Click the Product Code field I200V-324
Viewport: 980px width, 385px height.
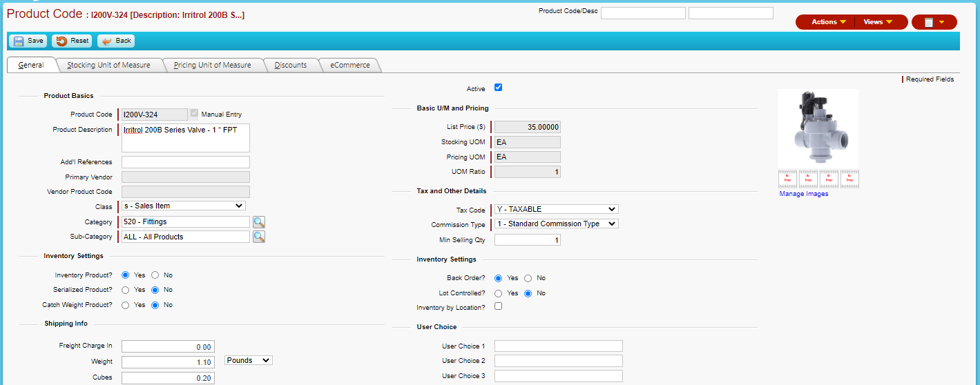155,115
